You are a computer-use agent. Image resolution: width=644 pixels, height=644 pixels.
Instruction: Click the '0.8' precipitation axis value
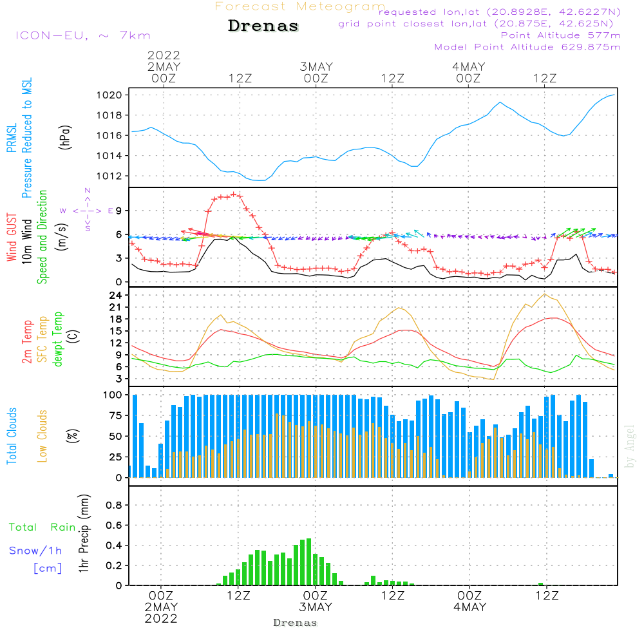coord(114,505)
